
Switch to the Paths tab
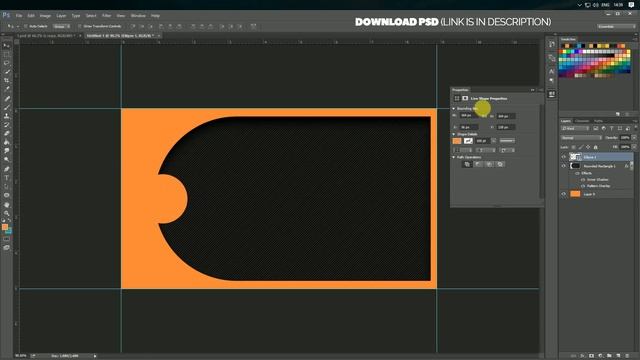point(598,121)
